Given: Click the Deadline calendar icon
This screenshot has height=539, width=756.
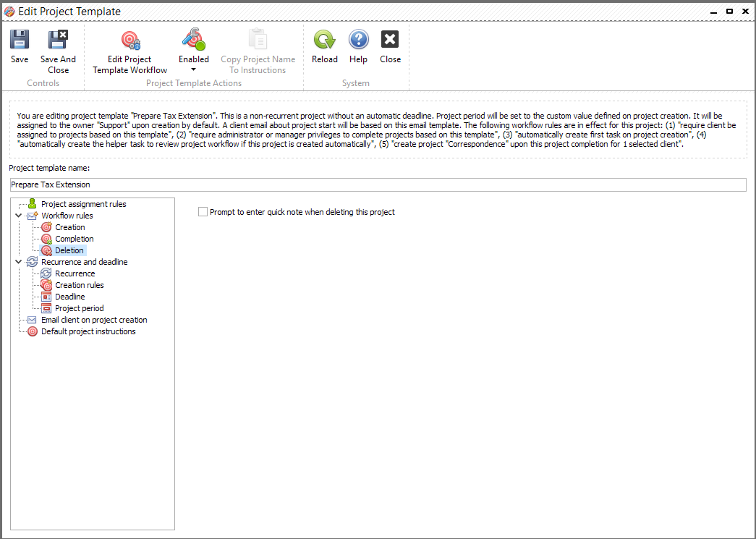Looking at the screenshot, I should [x=46, y=297].
